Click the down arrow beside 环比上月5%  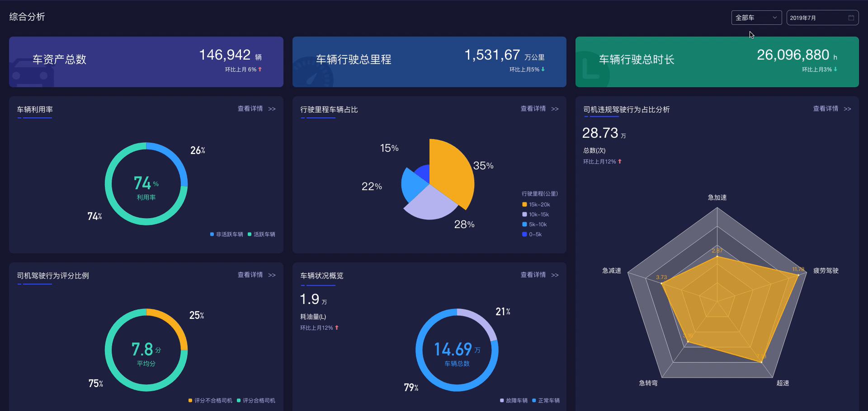tap(543, 69)
